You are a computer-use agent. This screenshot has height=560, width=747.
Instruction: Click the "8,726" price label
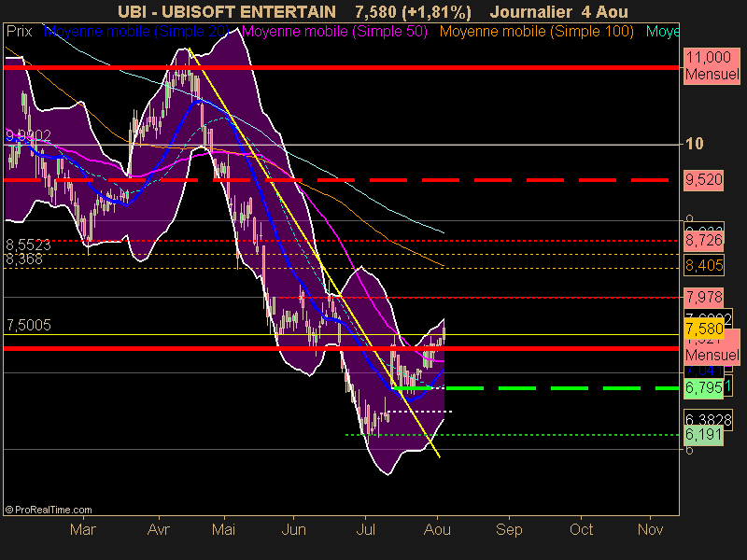704,240
